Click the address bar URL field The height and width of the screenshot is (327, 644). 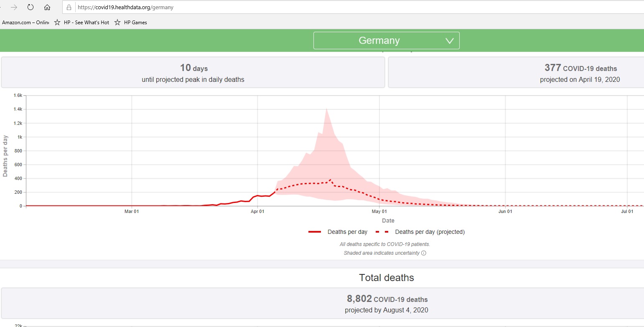pos(353,8)
